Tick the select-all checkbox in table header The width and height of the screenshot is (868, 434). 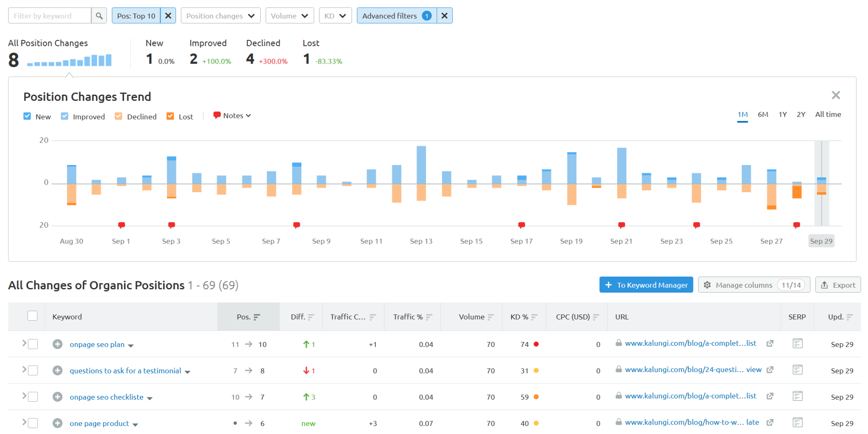click(x=33, y=316)
